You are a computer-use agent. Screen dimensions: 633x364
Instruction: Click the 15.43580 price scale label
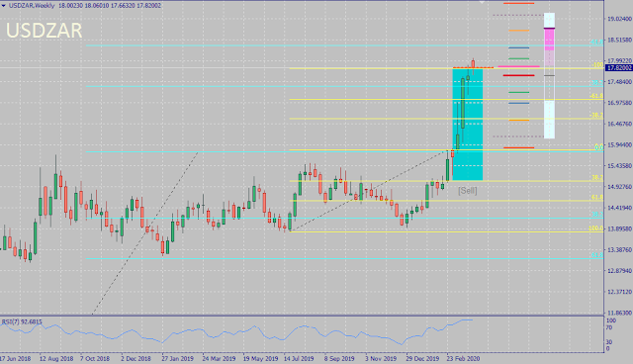[620, 166]
